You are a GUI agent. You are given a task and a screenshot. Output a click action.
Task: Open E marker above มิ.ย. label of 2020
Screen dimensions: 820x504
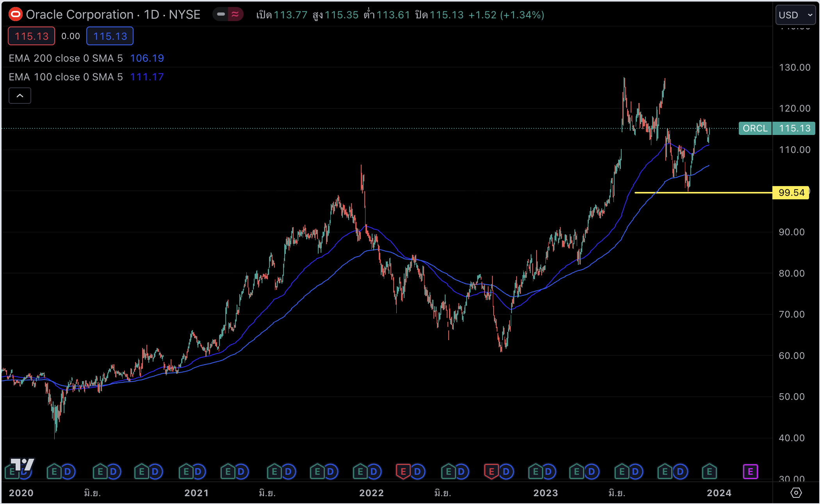pyautogui.click(x=100, y=472)
